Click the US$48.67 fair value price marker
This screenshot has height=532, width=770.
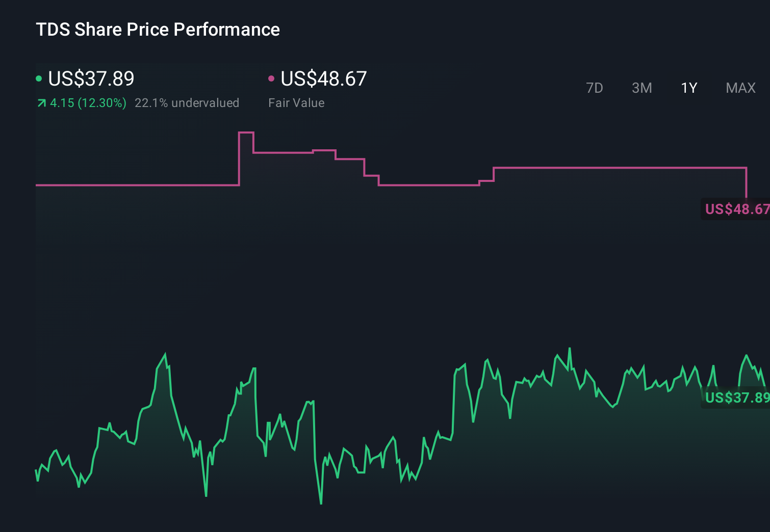736,209
